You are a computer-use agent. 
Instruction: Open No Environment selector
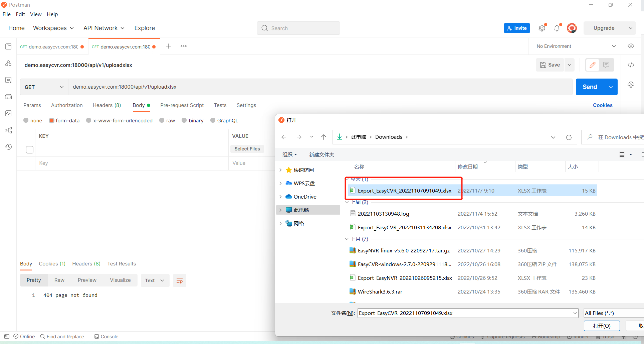click(x=576, y=46)
